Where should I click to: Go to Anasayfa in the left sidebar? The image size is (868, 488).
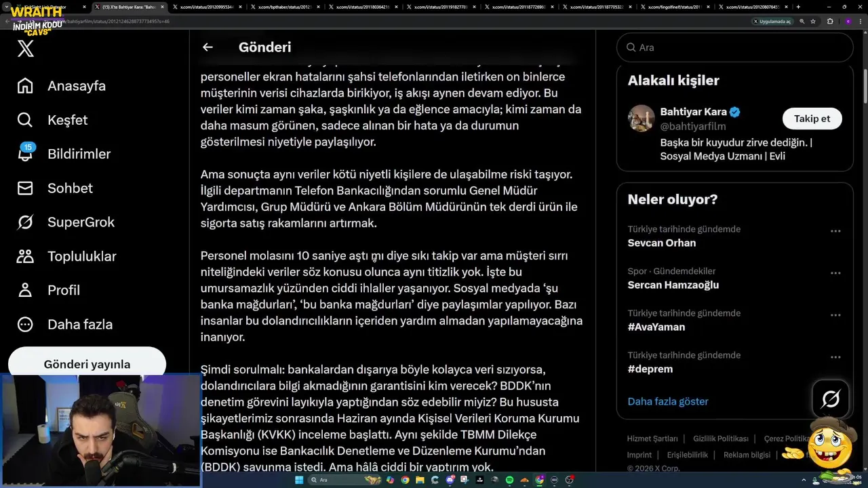(61, 86)
